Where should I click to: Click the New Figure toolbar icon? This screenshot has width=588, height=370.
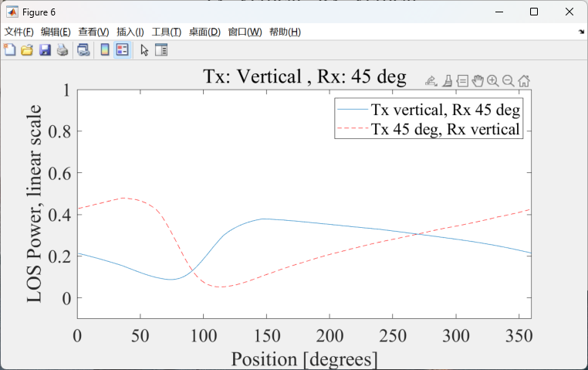coord(10,49)
